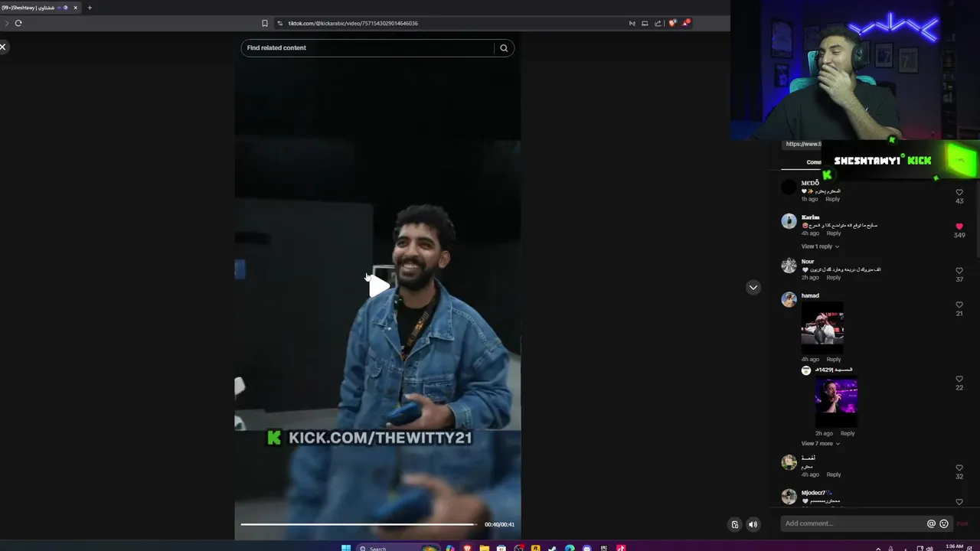Open Epic Games Launcher from taskbar

[604, 548]
